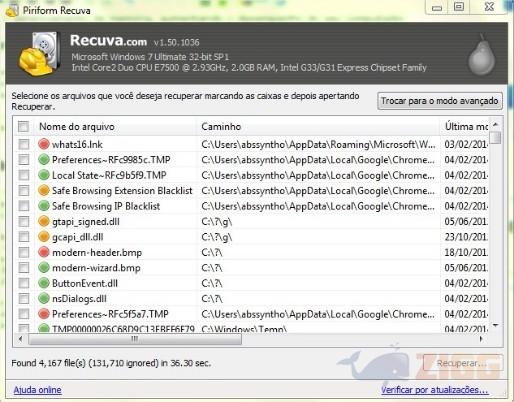Screen dimensions: 514x402
Task: Open Verificar por atualizações link
Action: click(x=435, y=390)
